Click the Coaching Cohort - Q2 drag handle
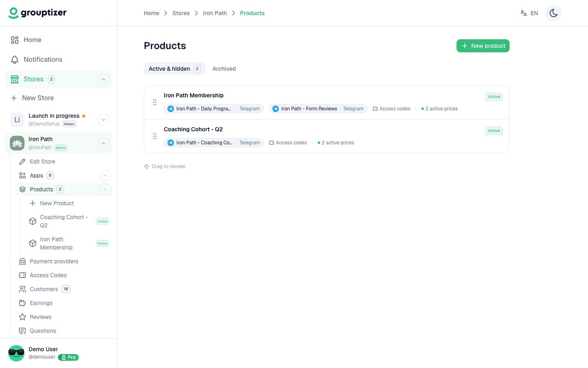 point(155,136)
